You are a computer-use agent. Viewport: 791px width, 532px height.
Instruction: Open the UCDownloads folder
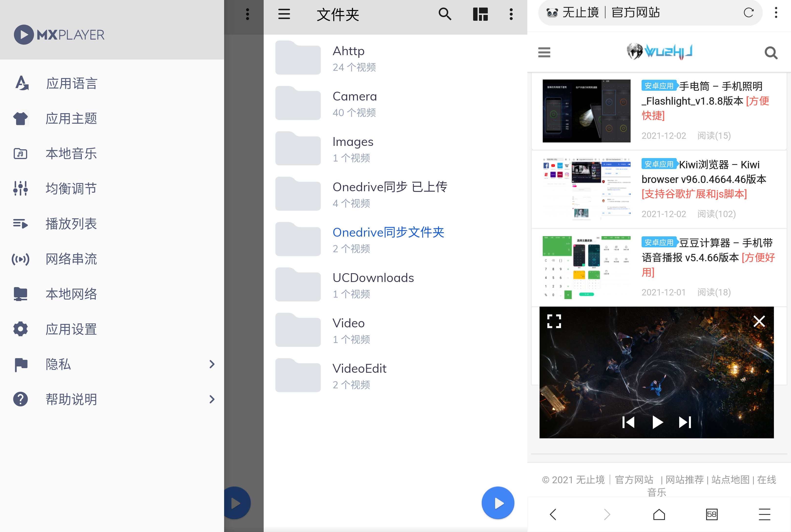[x=395, y=285]
